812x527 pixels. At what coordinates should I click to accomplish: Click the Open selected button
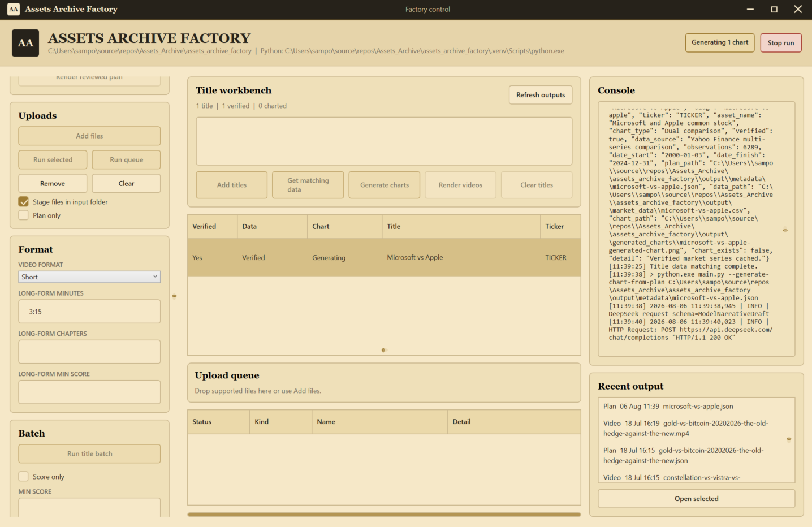point(697,499)
